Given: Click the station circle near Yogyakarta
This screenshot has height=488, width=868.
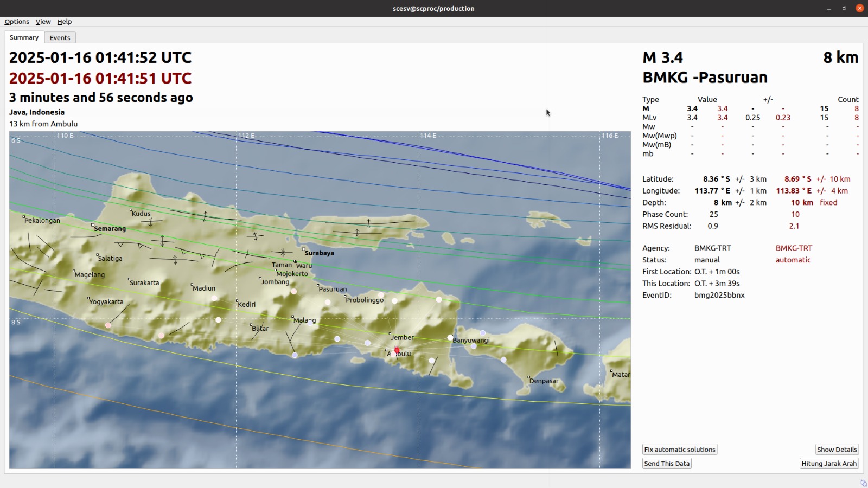Looking at the screenshot, I should (107, 325).
